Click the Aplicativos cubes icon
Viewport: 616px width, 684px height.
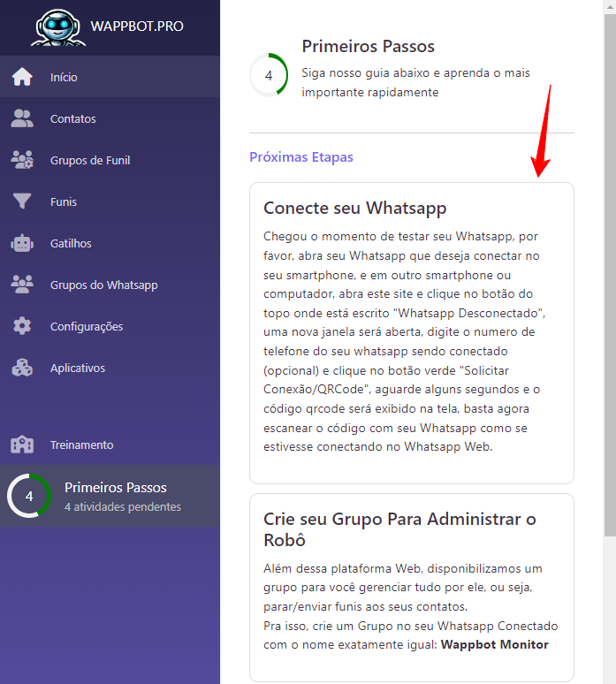point(22,368)
